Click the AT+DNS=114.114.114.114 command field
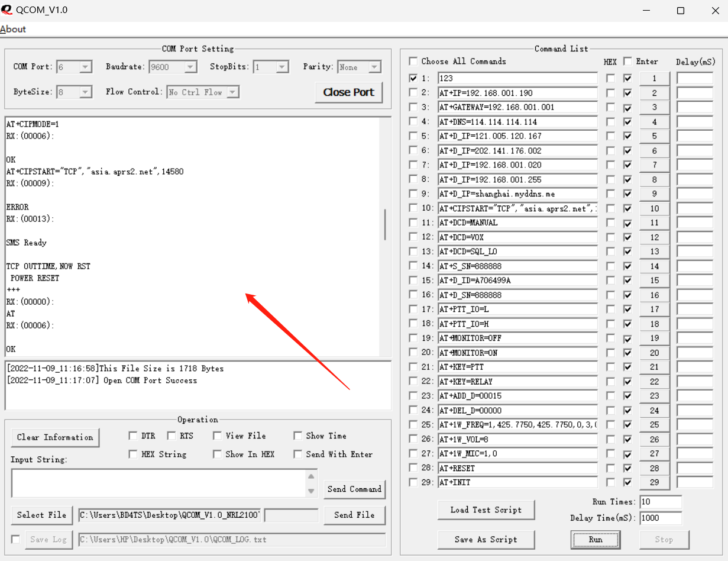Viewport: 728px width, 561px height. [x=517, y=122]
